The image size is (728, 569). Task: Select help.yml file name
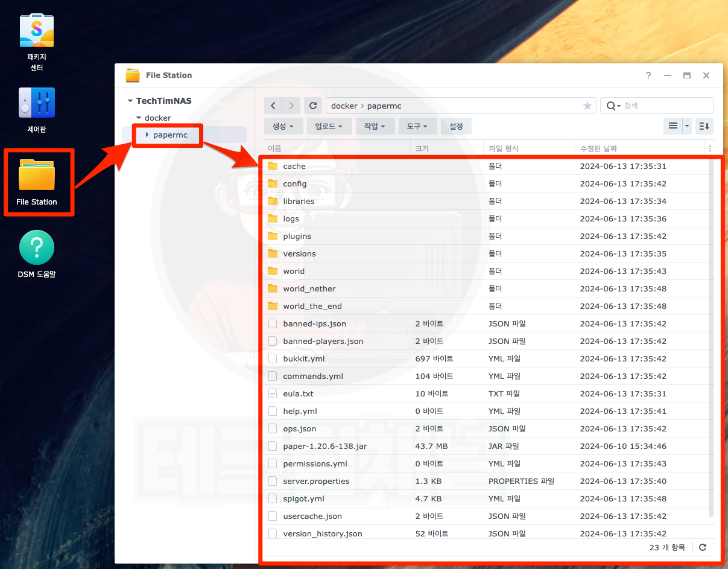pyautogui.click(x=300, y=411)
